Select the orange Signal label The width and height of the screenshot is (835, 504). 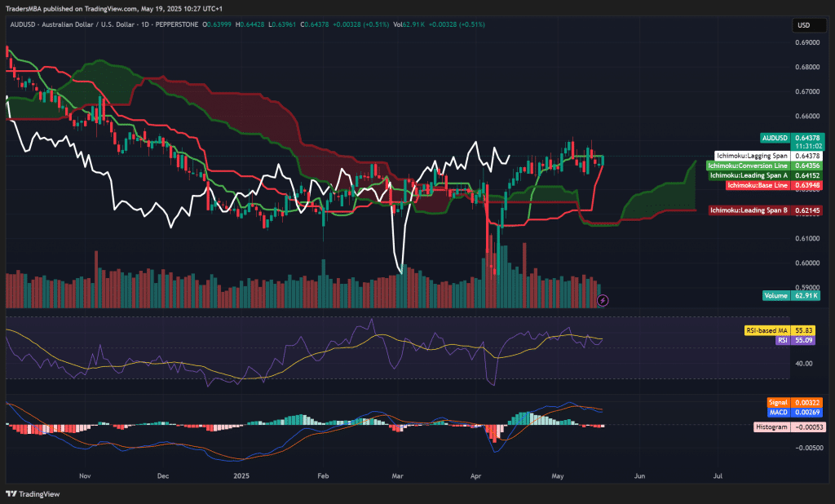tap(777, 402)
